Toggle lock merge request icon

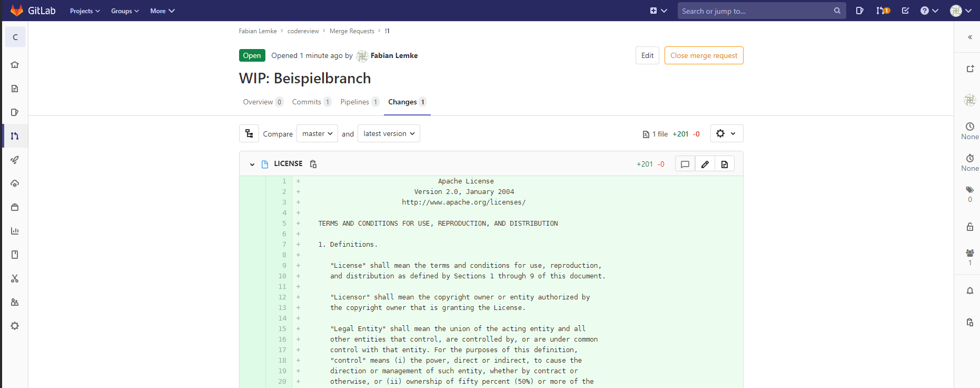coord(970,227)
